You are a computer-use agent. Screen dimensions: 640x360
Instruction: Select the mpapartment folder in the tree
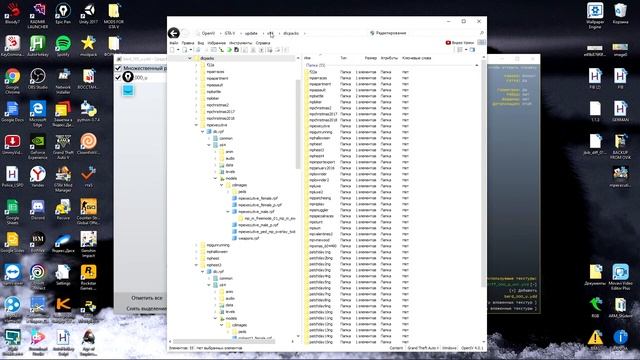217,78
